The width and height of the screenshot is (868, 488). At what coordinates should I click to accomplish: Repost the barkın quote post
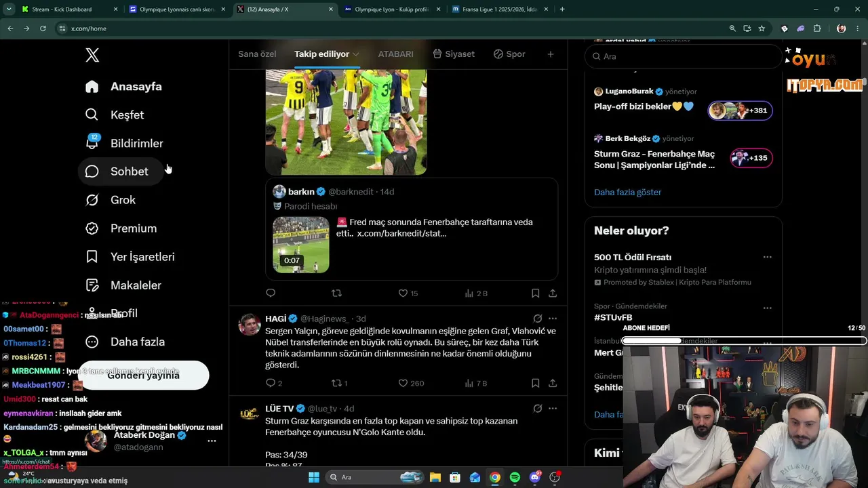click(x=336, y=293)
